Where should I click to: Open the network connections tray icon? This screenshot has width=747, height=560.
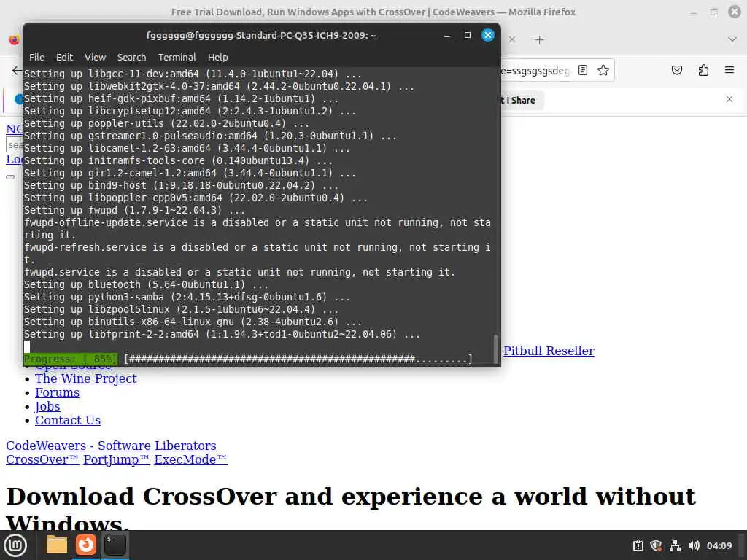[675, 545]
